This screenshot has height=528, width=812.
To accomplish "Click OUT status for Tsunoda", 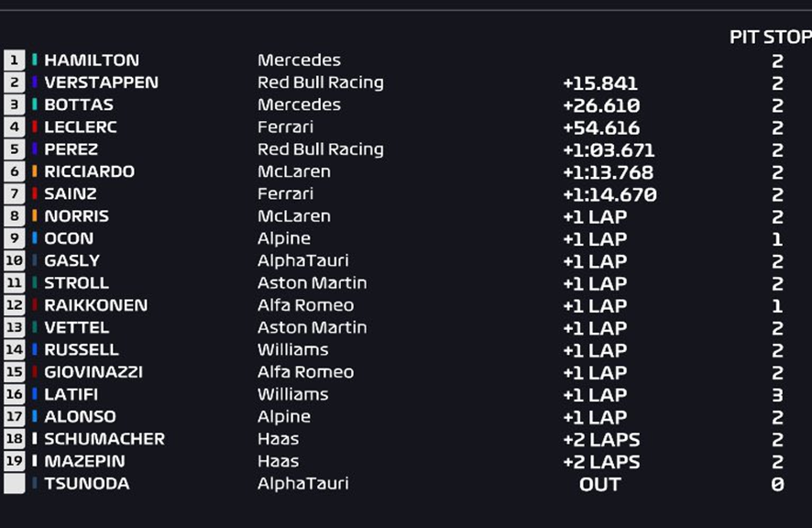I will (600, 485).
